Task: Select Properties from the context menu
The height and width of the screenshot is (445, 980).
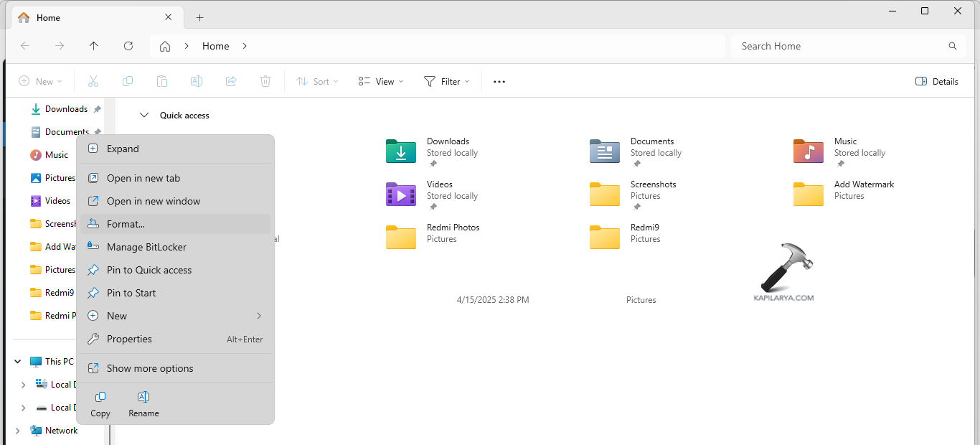Action: (129, 339)
